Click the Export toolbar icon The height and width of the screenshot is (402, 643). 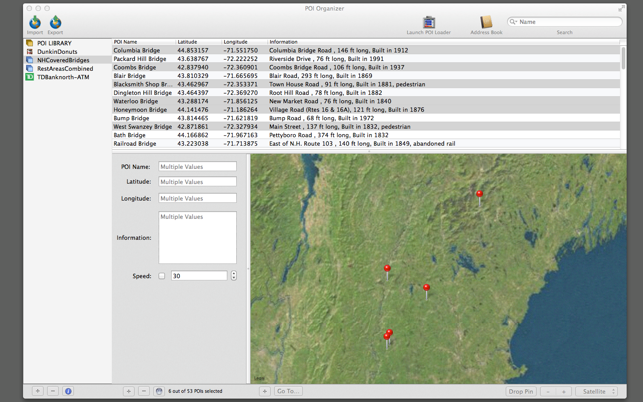coord(55,22)
